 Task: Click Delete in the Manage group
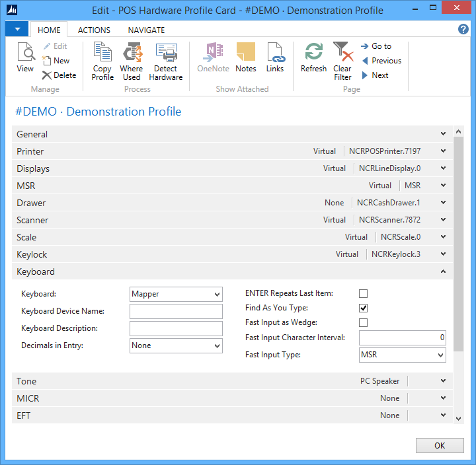[59, 75]
